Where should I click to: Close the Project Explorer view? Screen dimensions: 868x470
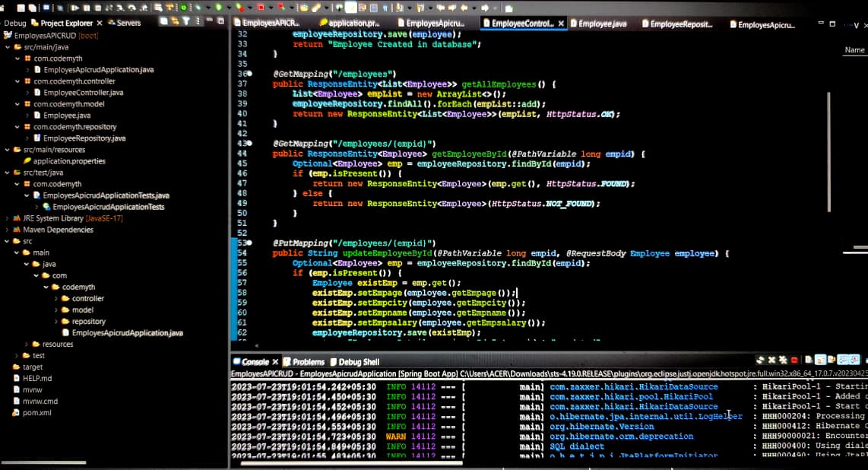pyautogui.click(x=100, y=23)
